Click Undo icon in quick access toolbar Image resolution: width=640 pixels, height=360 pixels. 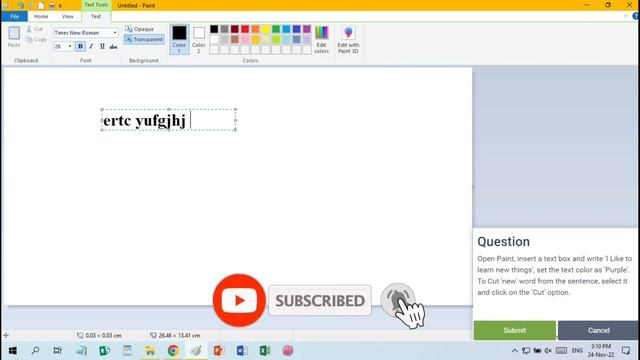pyautogui.click(x=20, y=5)
